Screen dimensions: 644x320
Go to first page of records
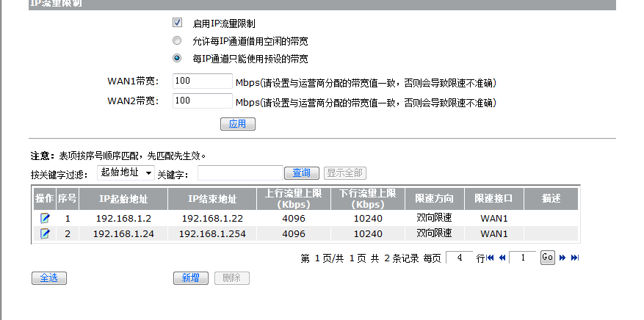tap(490, 258)
